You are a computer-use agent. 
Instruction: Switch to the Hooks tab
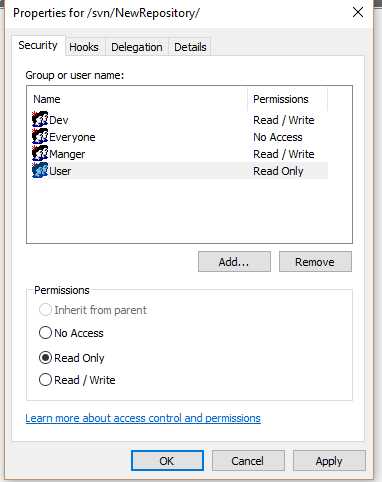pos(84,47)
